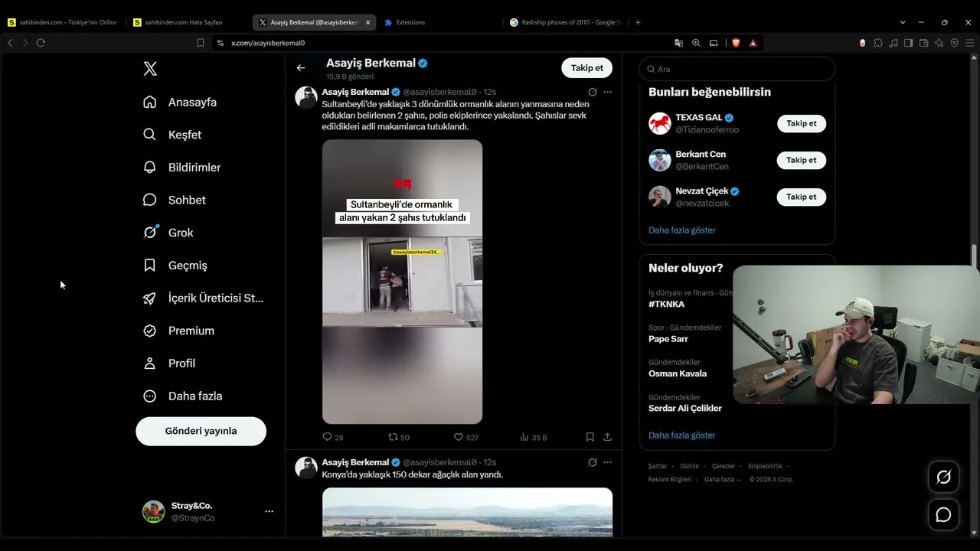Bookmark this page in the browser toolbar

pyautogui.click(x=201, y=43)
